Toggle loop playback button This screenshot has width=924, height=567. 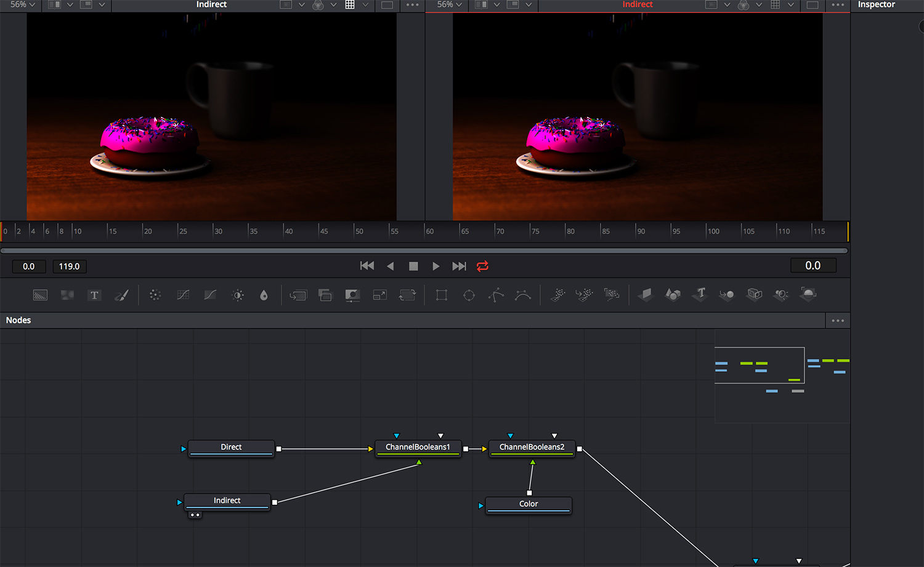[x=482, y=266]
